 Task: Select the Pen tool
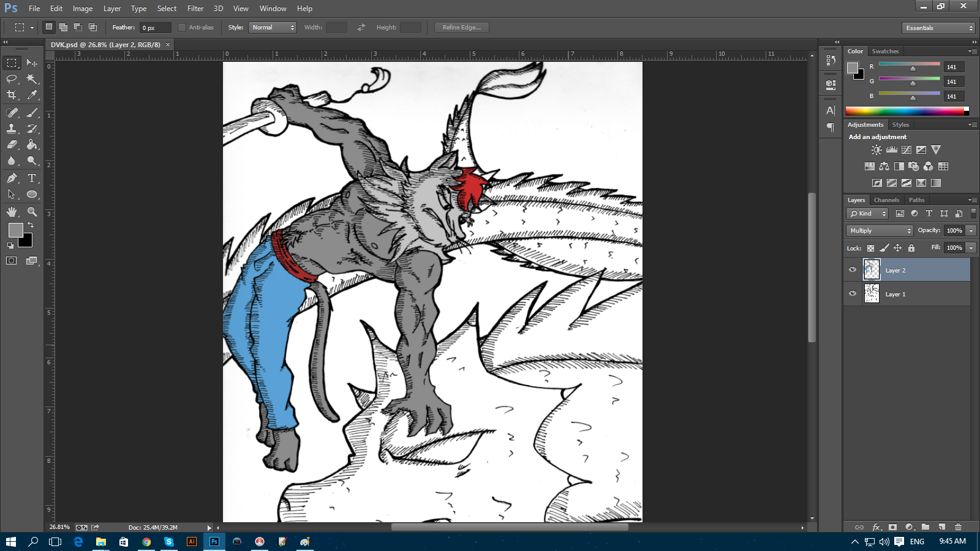pos(12,178)
